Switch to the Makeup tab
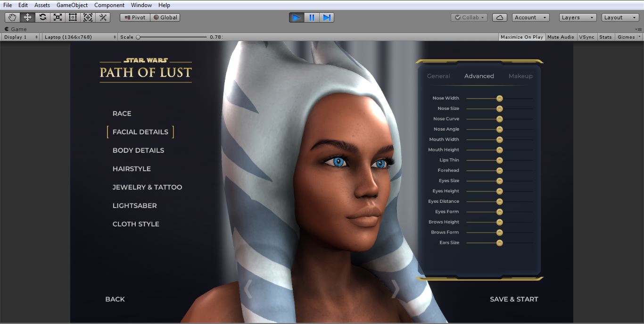This screenshot has width=644, height=324. tap(520, 76)
